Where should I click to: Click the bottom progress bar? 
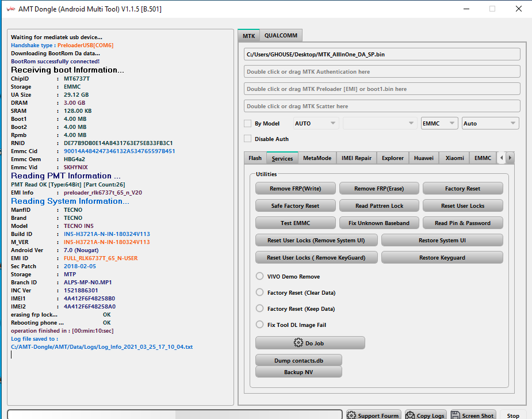click(174, 414)
